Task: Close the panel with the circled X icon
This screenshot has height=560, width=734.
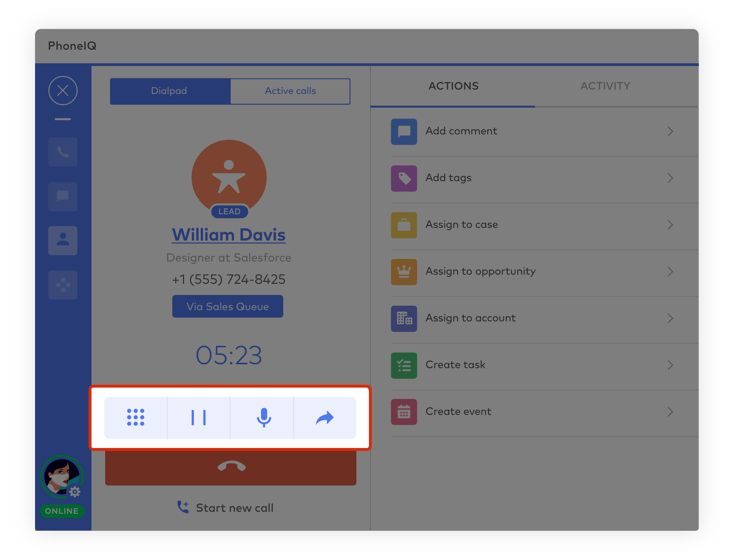Action: click(63, 91)
